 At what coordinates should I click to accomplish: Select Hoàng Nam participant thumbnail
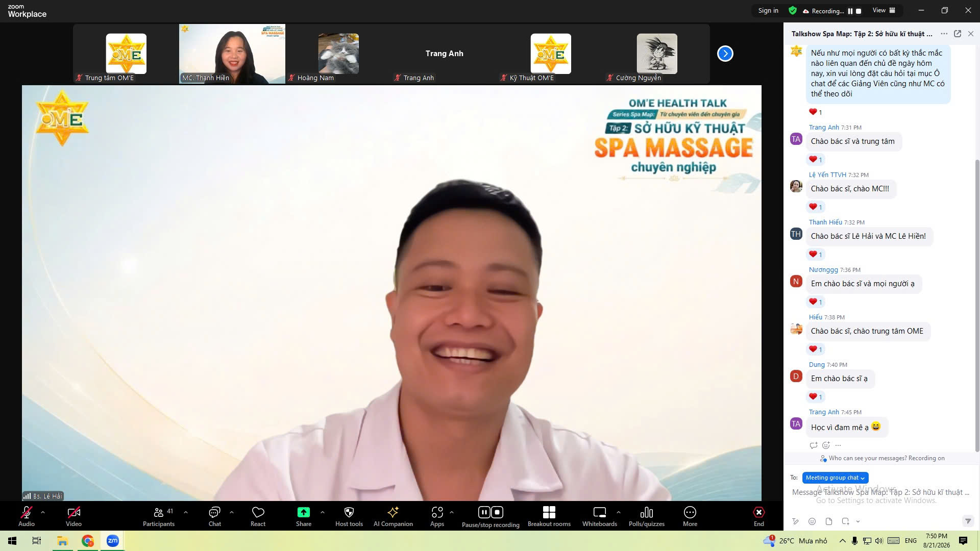[x=338, y=54]
